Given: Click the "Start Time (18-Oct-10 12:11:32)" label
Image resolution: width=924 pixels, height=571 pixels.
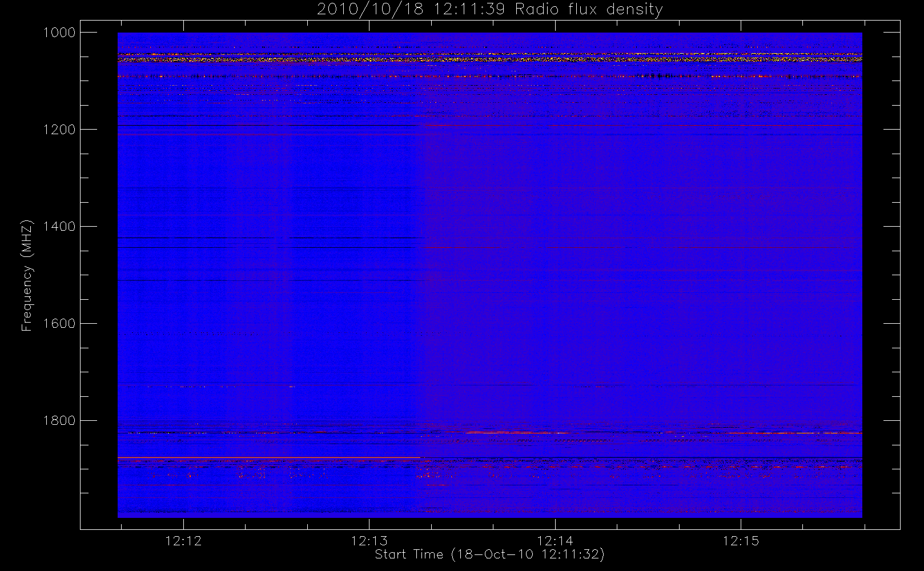Looking at the screenshot, I should click(x=489, y=554).
